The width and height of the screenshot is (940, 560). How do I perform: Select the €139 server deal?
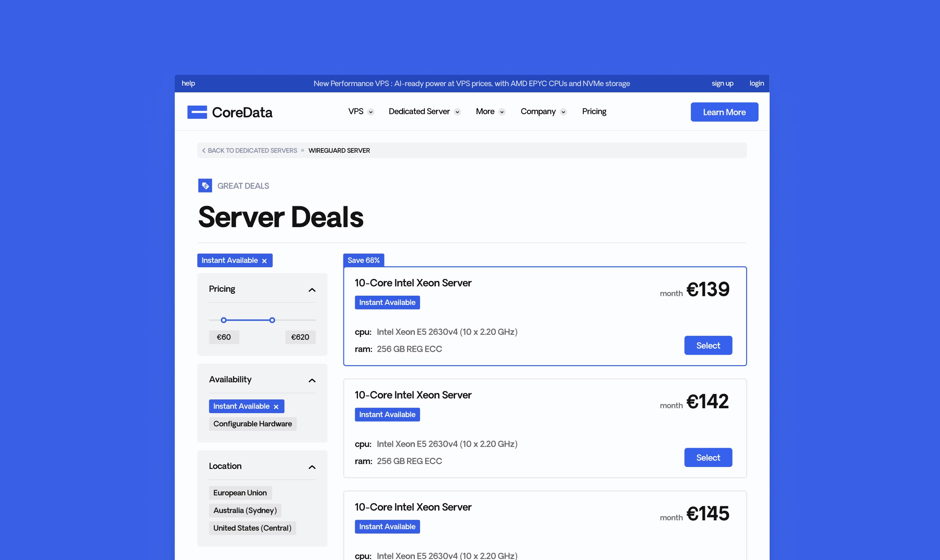(708, 345)
